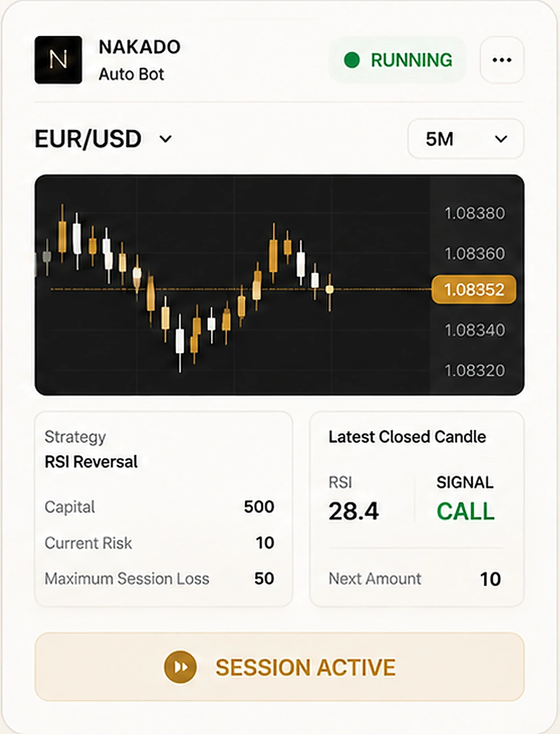Select the 1.08352 current price tag
Viewport: 560px width, 734px height.
pos(474,290)
